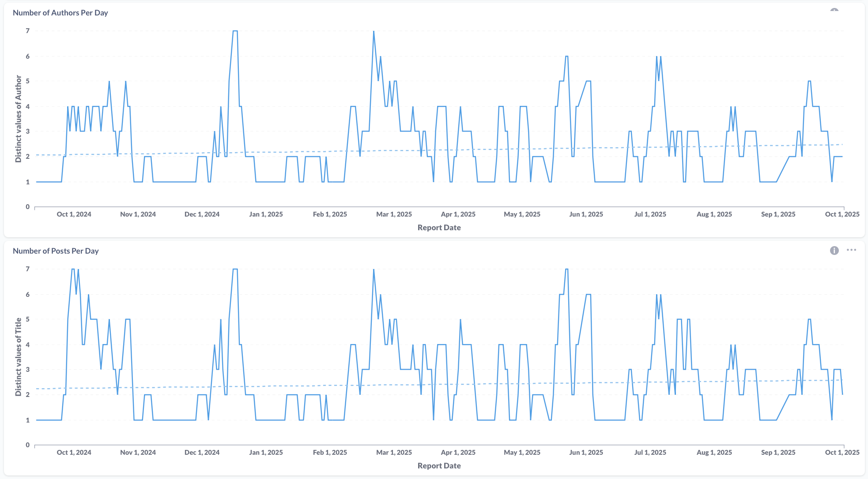Click Dec 1, 2024 tick on Posts chart
The height and width of the screenshot is (479, 868).
pyautogui.click(x=202, y=453)
